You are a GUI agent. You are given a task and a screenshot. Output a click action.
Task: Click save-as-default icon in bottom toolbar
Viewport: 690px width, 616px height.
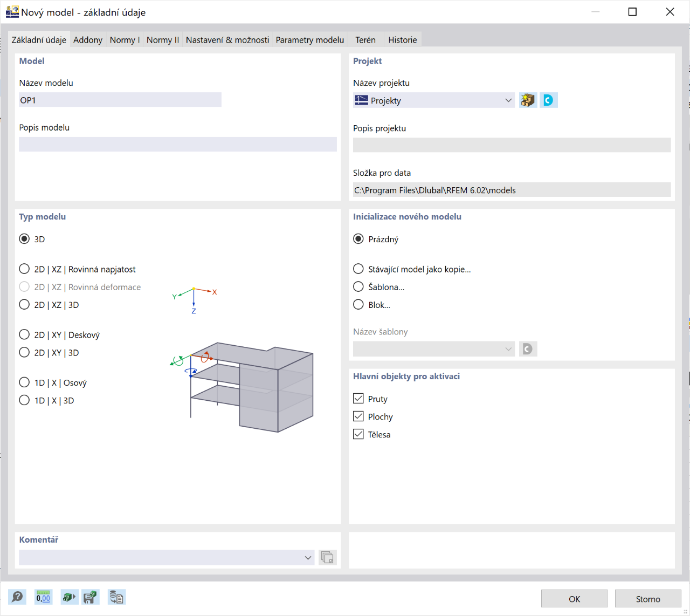pos(91,597)
